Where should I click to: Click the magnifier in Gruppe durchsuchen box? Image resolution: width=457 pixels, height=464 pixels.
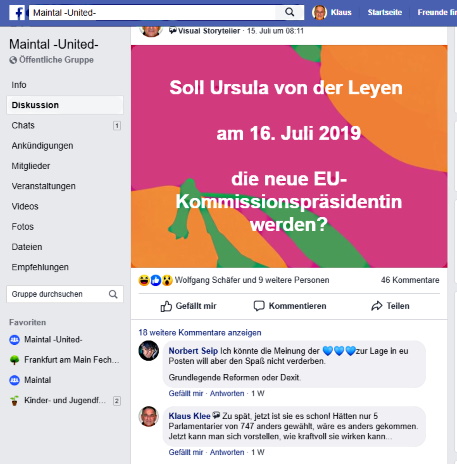pos(113,294)
